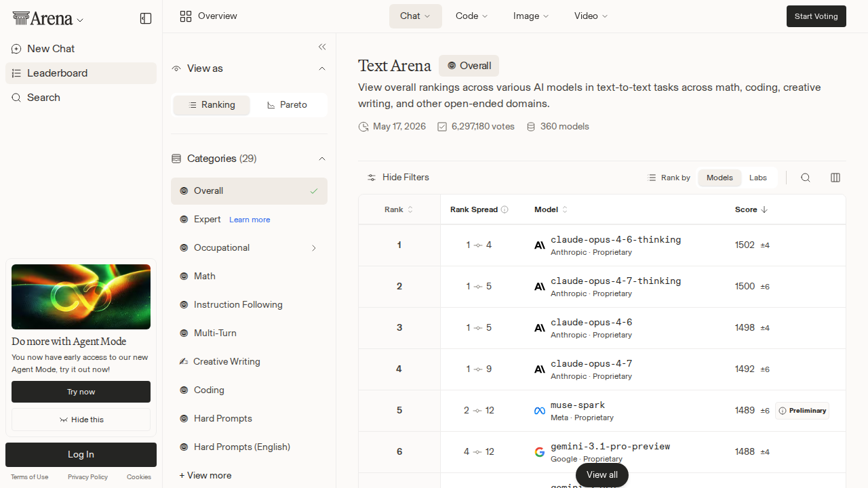Open the Overview grid icon

point(186,16)
